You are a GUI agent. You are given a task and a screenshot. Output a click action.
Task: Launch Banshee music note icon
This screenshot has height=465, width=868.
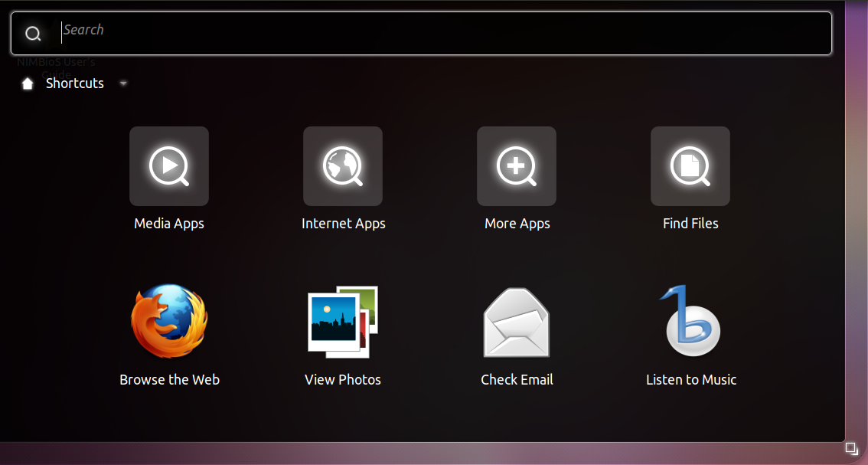[x=690, y=322]
